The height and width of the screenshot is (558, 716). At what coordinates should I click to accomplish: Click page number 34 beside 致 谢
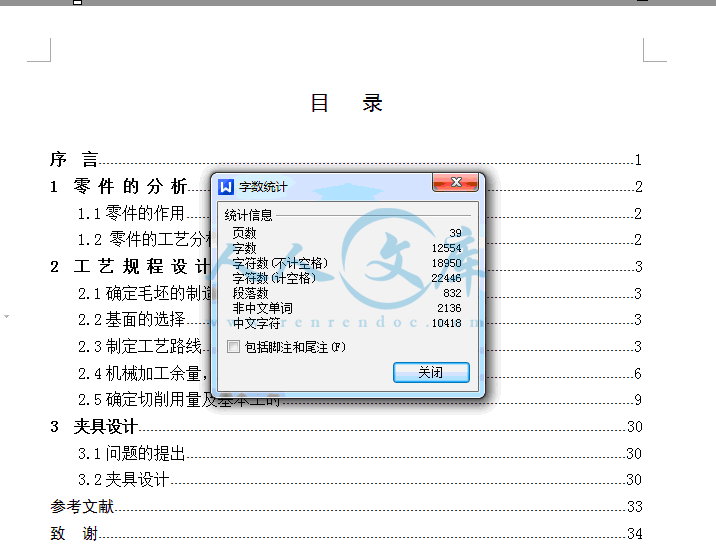[x=635, y=533]
